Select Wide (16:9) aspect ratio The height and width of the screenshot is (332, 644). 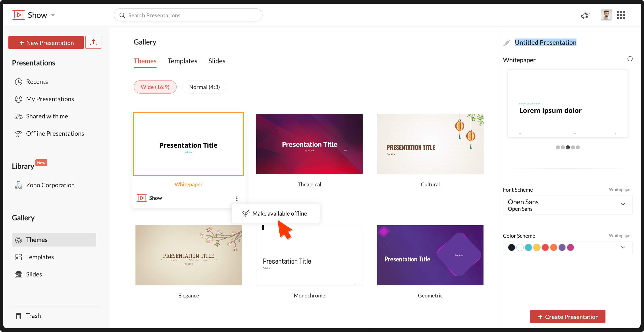[155, 87]
